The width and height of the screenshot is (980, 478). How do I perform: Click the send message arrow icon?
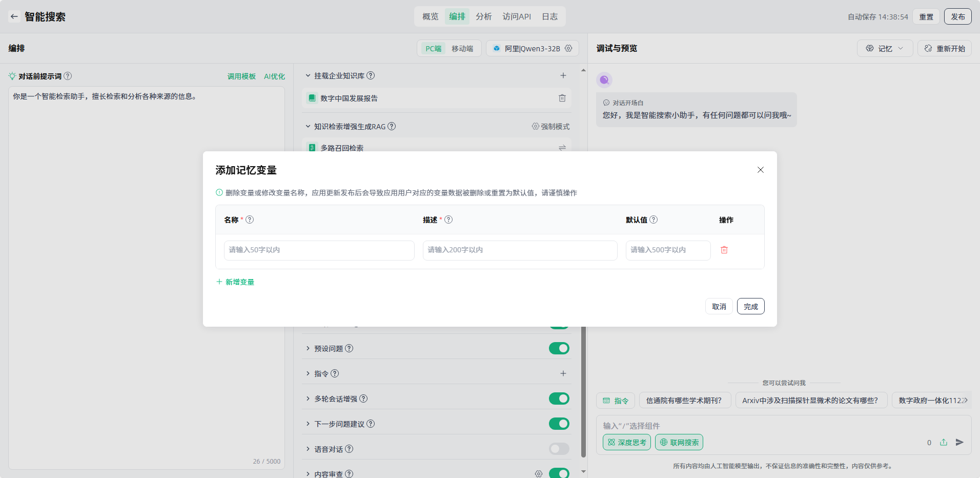click(x=959, y=442)
